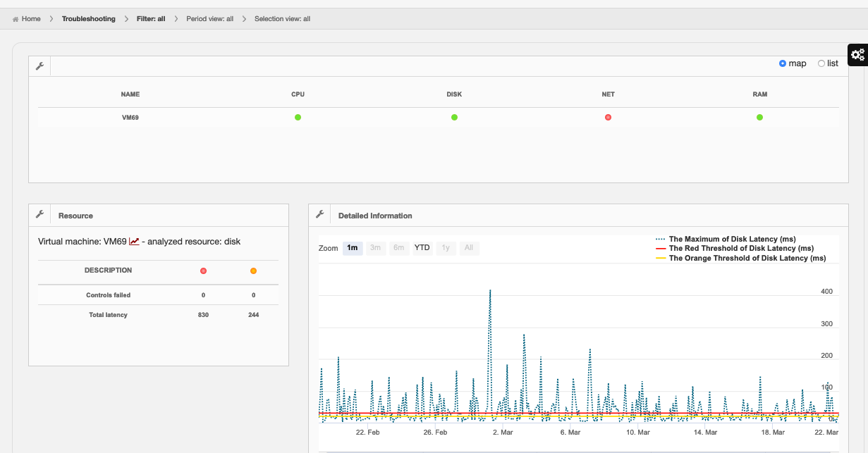This screenshot has height=453, width=868.
Task: Click the Total latency row label
Action: point(108,315)
